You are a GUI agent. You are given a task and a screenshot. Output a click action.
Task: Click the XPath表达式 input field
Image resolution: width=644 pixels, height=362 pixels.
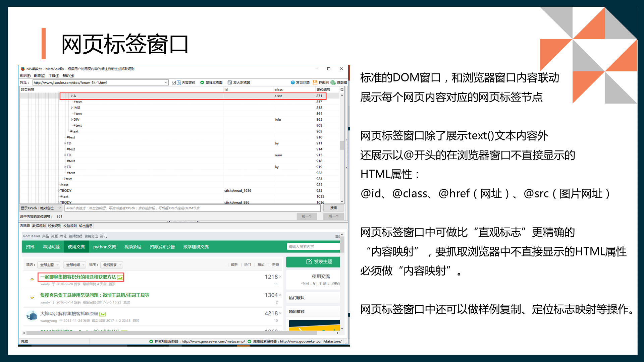(x=193, y=208)
